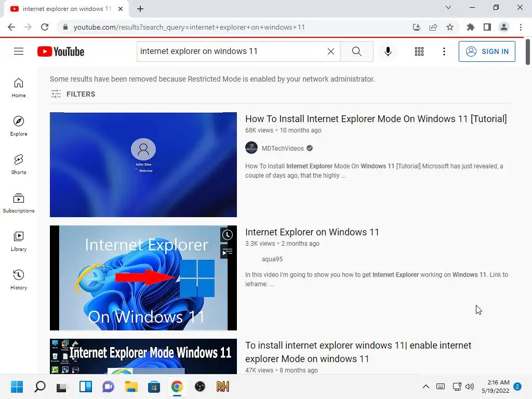The height and width of the screenshot is (399, 532).
Task: Open taskbar Widgets icon
Action: pyautogui.click(x=86, y=387)
